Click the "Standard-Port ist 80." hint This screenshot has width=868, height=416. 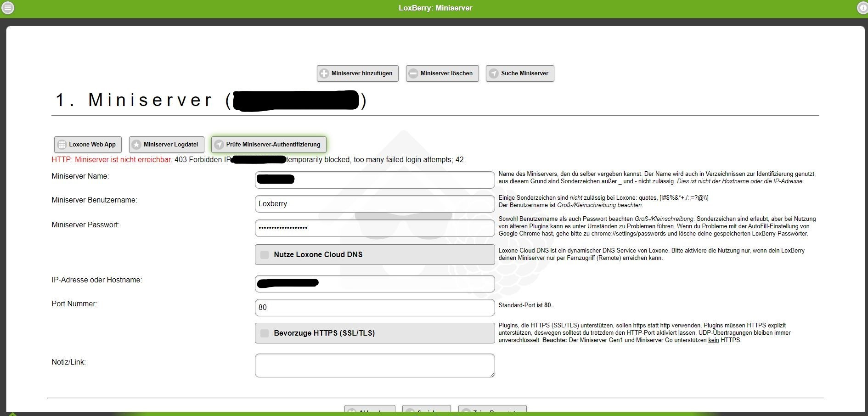[525, 305]
